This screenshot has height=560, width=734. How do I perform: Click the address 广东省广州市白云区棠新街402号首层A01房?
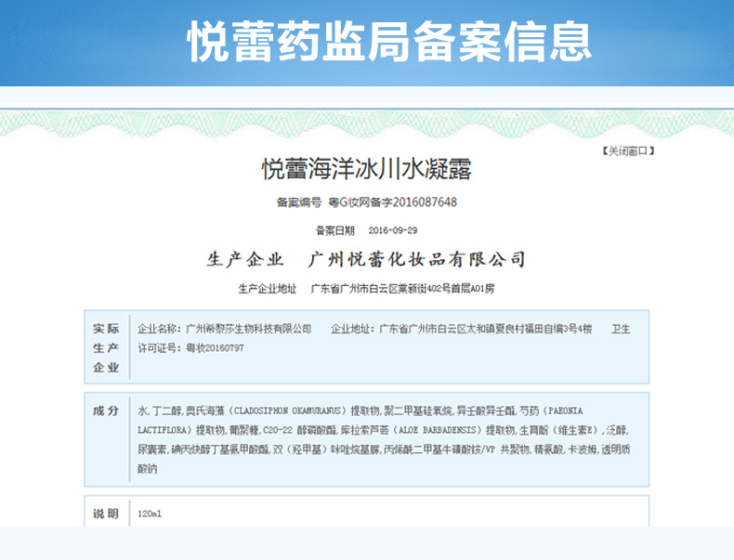(402, 289)
